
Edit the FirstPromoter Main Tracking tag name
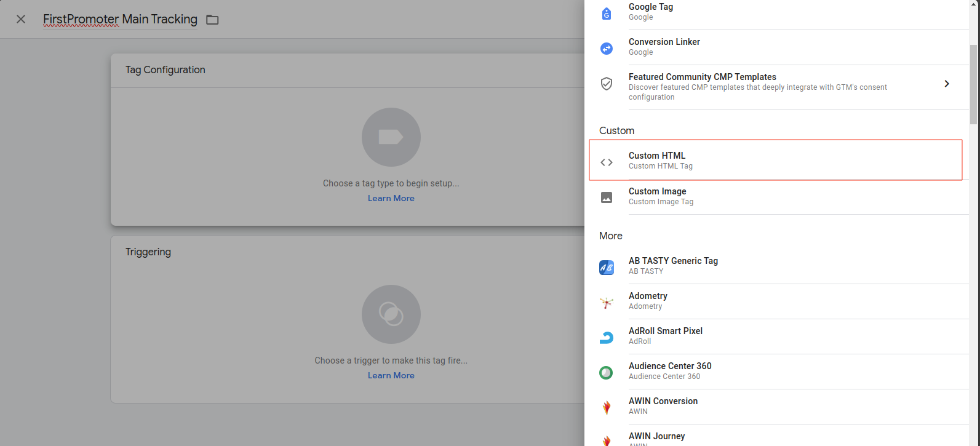[120, 19]
